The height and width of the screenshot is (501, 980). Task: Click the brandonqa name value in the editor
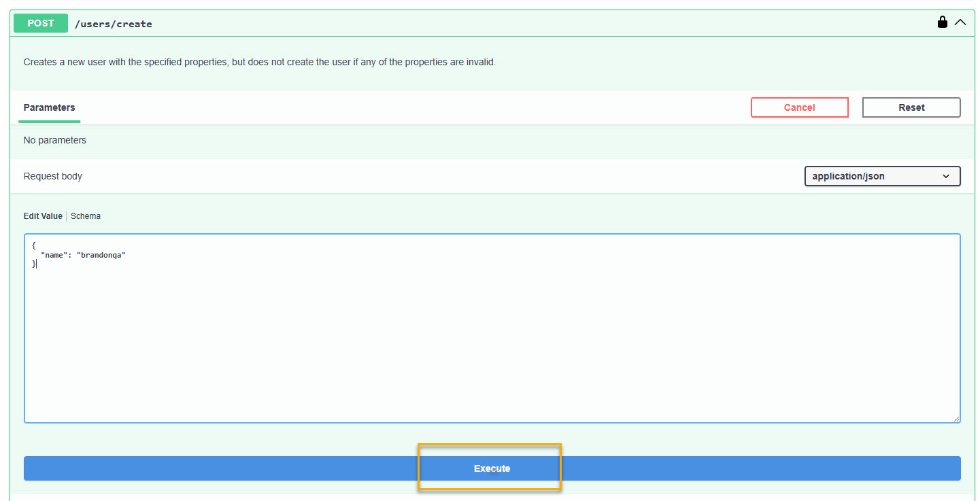(101, 255)
